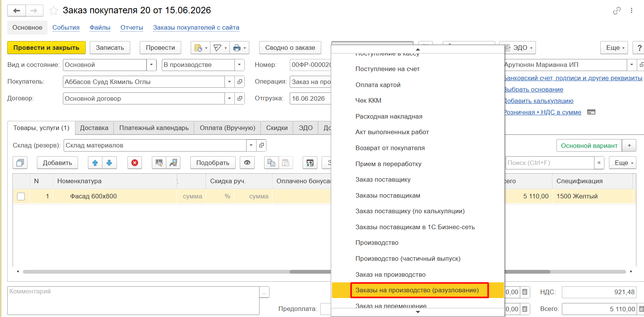Open the top Еще dropdown menu
This screenshot has width=644, height=317.
click(614, 48)
